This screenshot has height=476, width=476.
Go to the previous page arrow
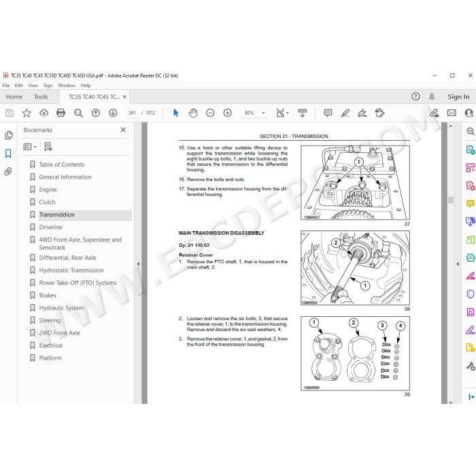(x=96, y=113)
